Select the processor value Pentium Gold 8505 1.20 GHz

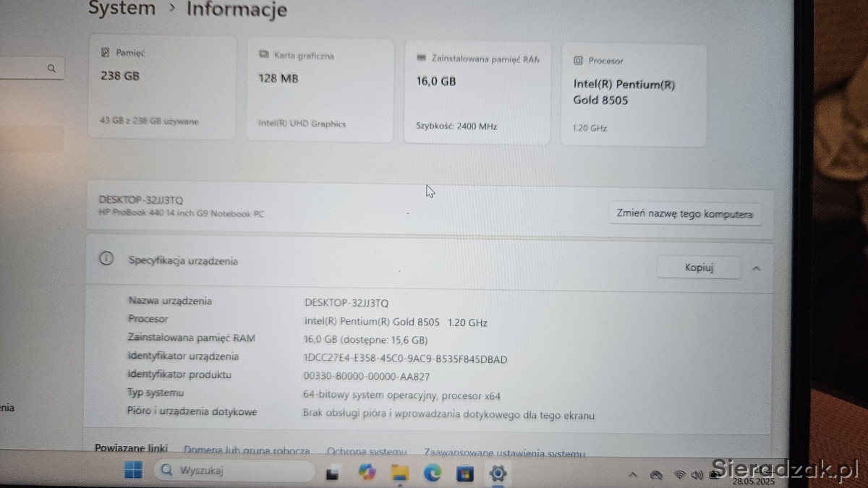pos(396,322)
